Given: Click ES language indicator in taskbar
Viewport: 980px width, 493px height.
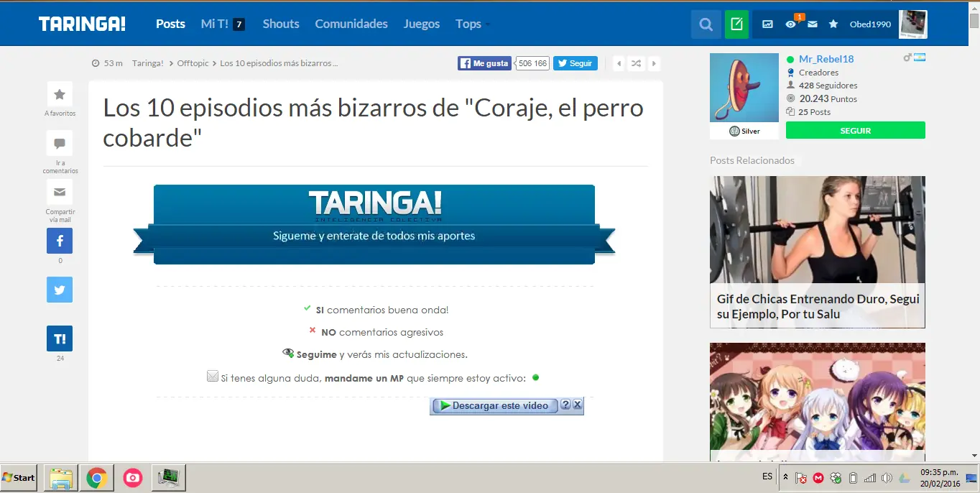Looking at the screenshot, I should (767, 476).
